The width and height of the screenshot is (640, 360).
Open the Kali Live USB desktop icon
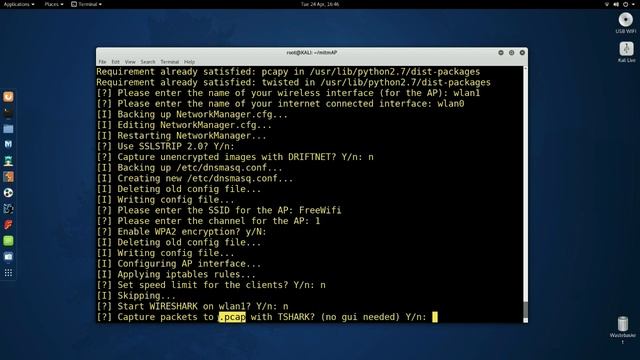click(626, 49)
